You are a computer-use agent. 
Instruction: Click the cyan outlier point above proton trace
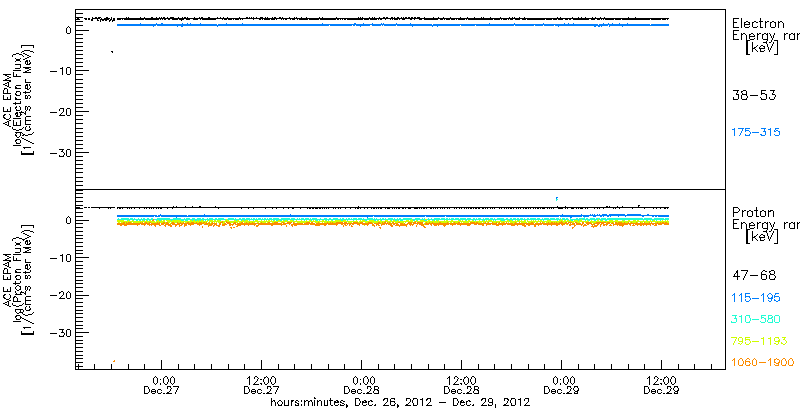coord(557,198)
